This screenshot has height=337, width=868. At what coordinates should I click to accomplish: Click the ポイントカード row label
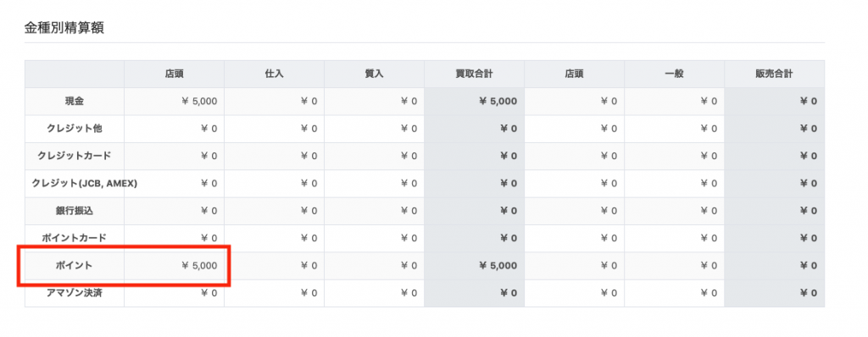click(75, 238)
